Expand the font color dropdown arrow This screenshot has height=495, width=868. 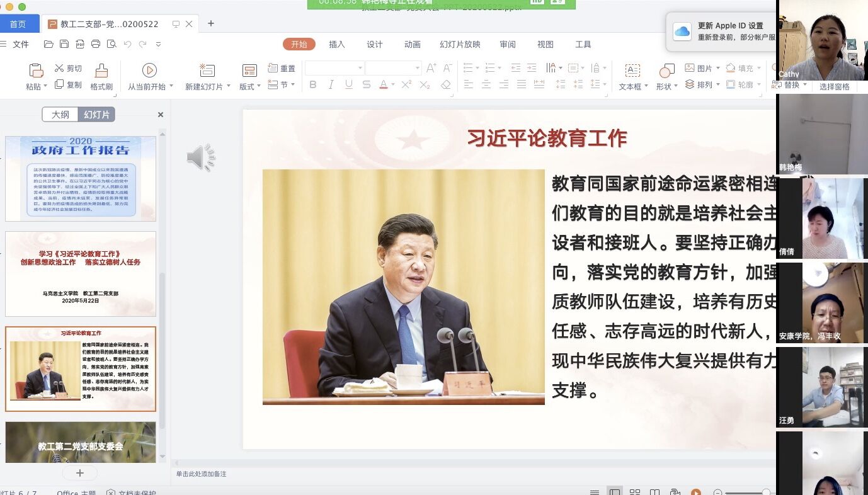393,85
